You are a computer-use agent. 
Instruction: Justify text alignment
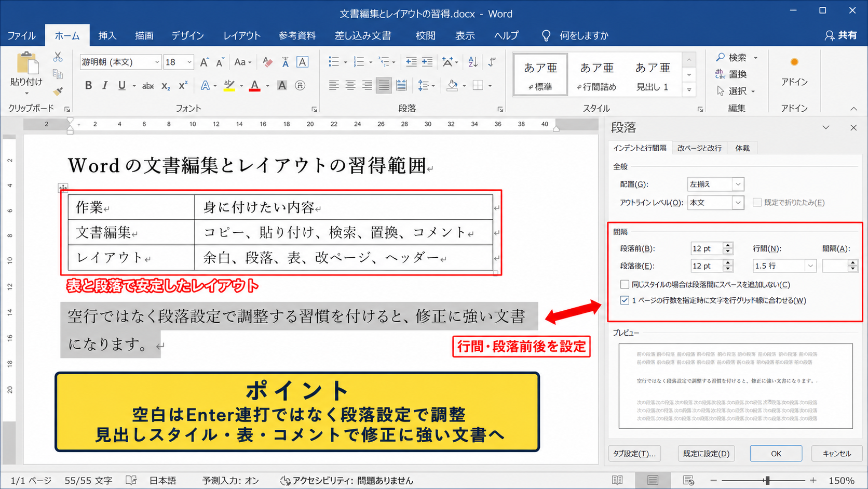click(x=384, y=85)
